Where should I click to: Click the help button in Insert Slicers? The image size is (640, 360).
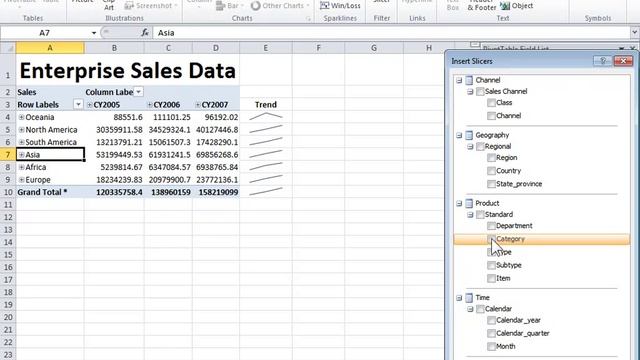(602, 61)
